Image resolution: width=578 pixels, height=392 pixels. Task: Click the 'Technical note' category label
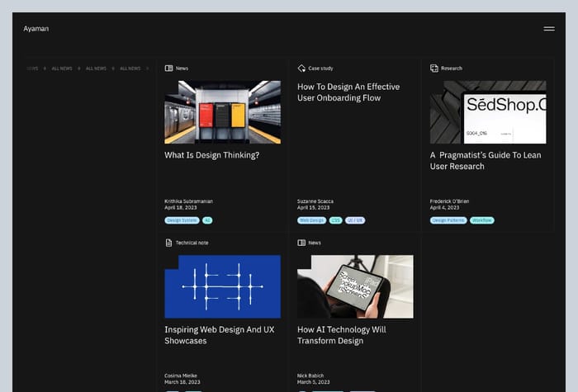tap(192, 243)
